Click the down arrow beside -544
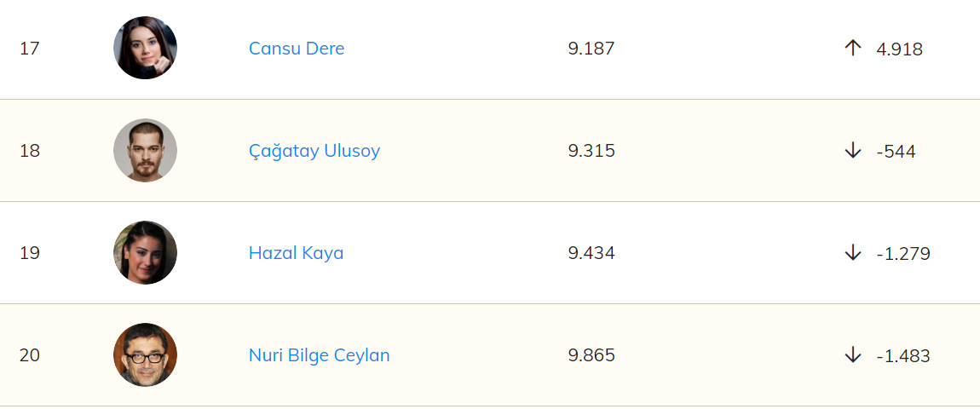Viewport: 980px width, 409px height. tap(853, 151)
